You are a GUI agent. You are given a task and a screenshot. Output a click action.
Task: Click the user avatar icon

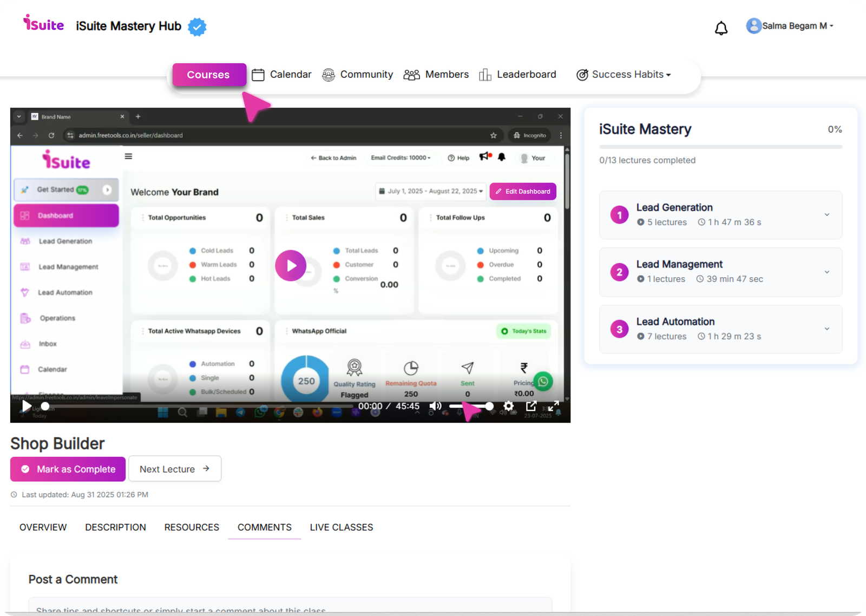coord(753,26)
